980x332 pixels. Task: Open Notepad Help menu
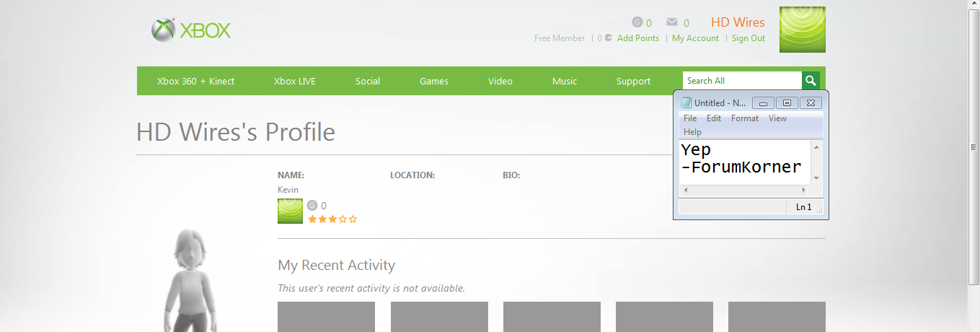692,132
